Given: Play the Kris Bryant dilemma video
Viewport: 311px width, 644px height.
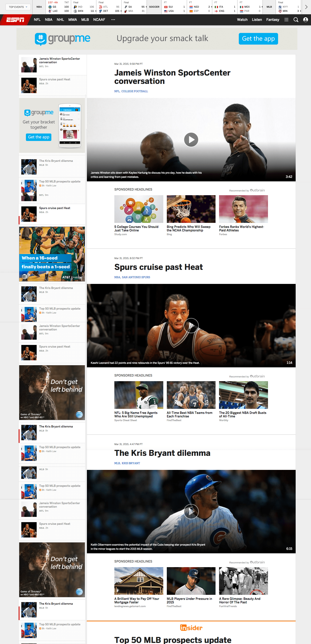Looking at the screenshot, I should click(191, 512).
